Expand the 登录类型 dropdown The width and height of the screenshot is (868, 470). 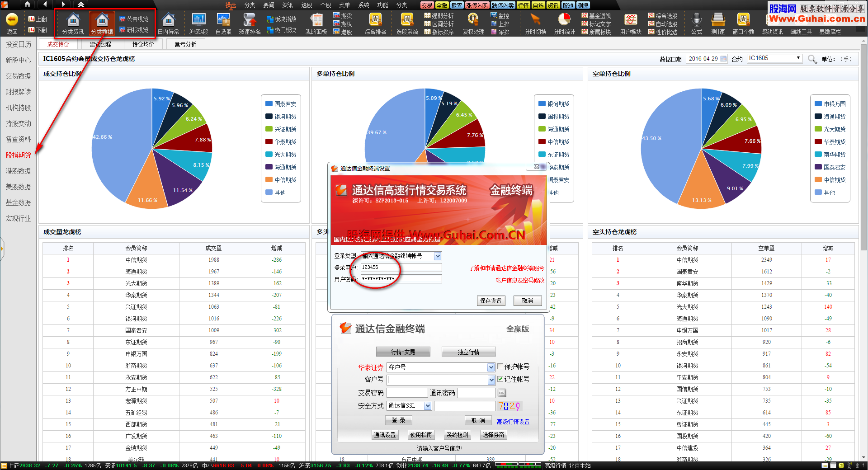click(x=438, y=256)
